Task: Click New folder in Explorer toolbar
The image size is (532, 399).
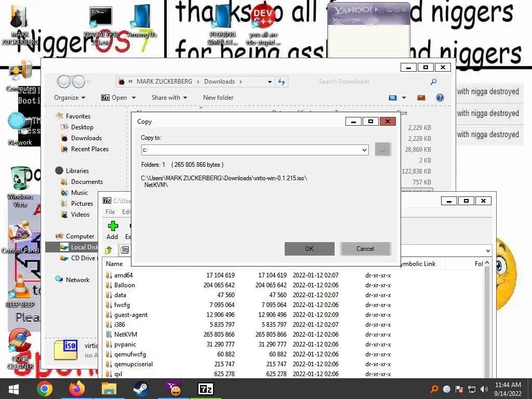Action: 218,98
